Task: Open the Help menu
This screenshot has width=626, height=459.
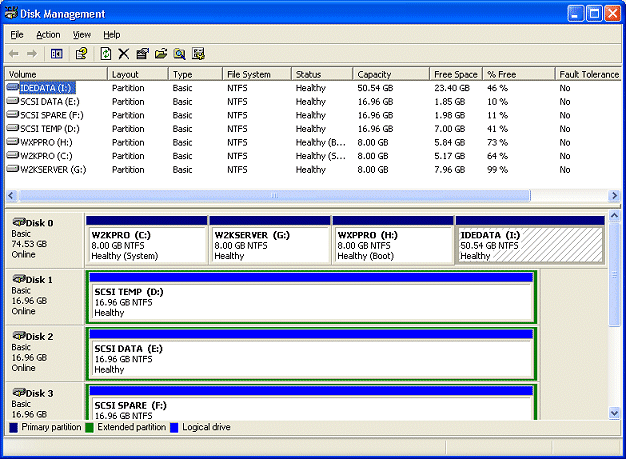Action: (x=112, y=35)
